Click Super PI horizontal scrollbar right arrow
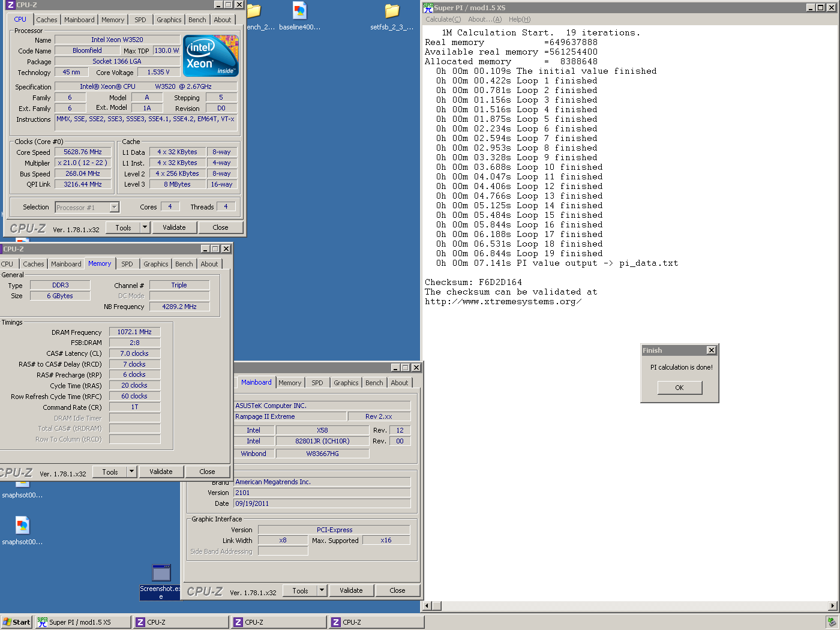This screenshot has height=630, width=840. tap(832, 606)
